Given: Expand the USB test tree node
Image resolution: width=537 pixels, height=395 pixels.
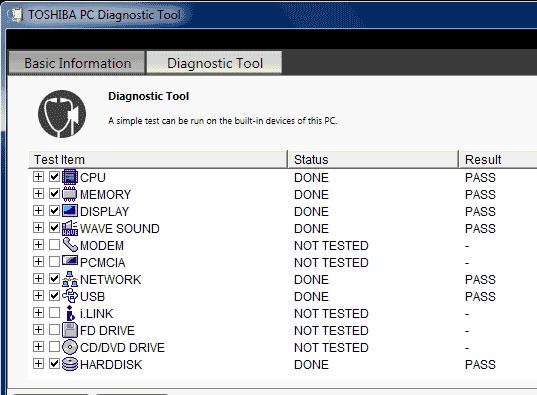Looking at the screenshot, I should click(x=38, y=296).
